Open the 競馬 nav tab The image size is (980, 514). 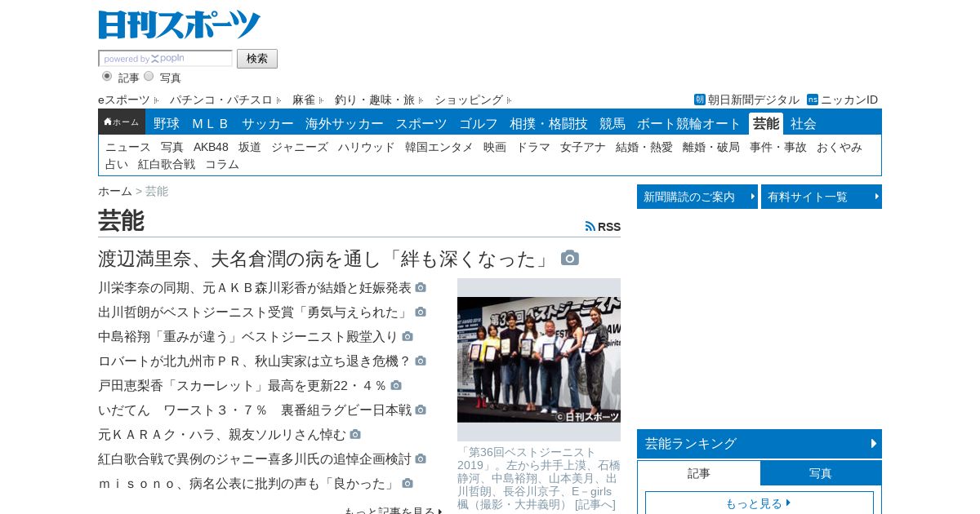click(x=612, y=124)
